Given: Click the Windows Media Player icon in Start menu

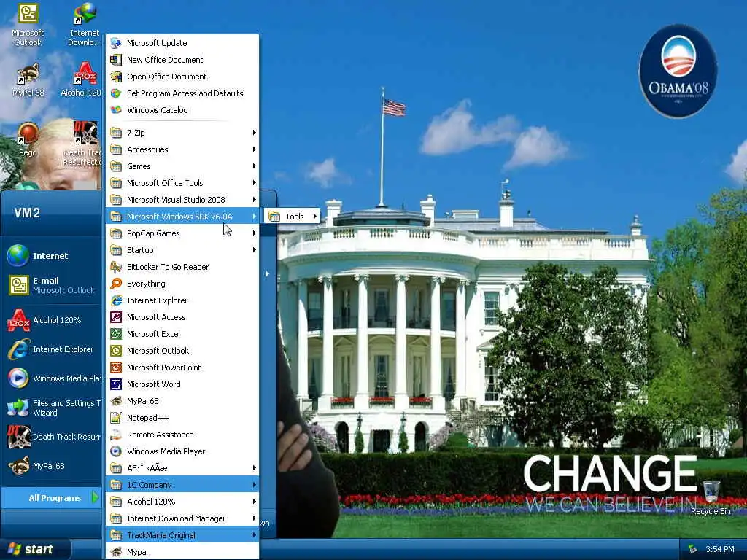Looking at the screenshot, I should coord(18,378).
